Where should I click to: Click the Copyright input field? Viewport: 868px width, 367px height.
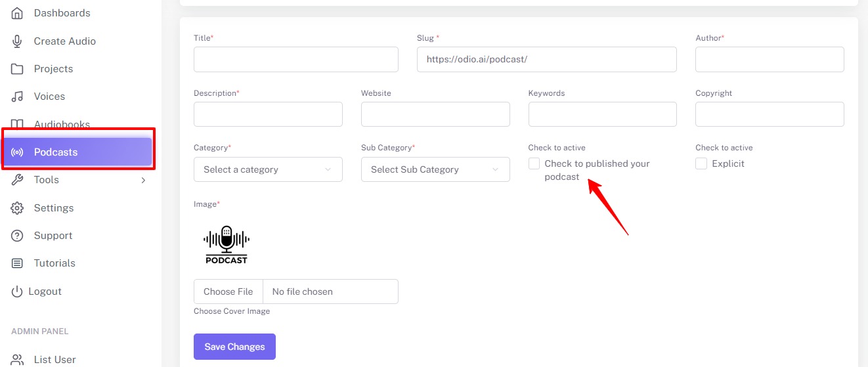[770, 114]
